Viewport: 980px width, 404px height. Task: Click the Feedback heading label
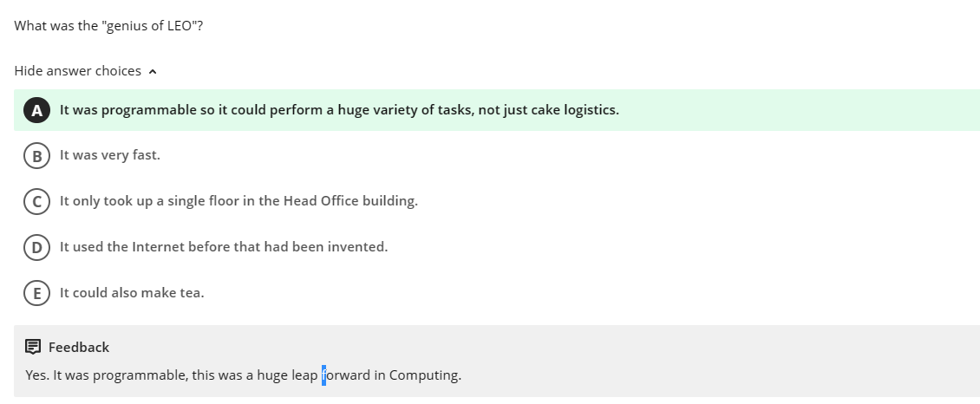click(79, 347)
